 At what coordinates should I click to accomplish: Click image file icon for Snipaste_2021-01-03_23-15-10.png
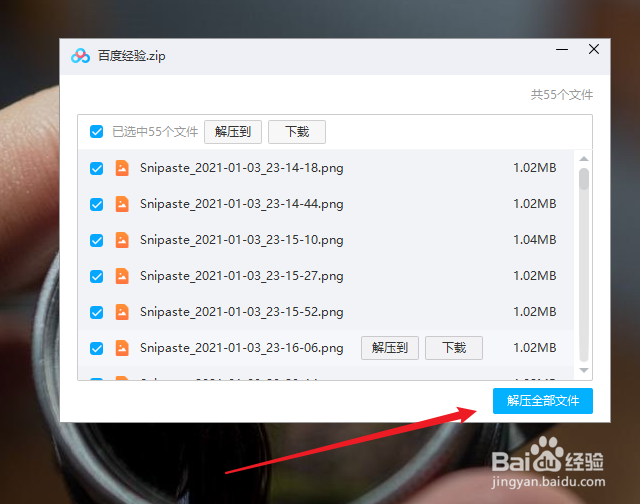(122, 240)
